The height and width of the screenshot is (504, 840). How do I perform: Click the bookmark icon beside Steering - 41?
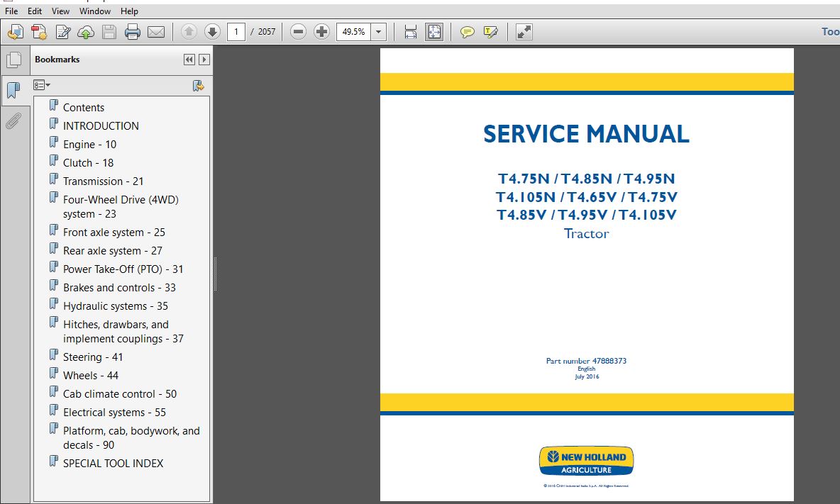tap(54, 354)
